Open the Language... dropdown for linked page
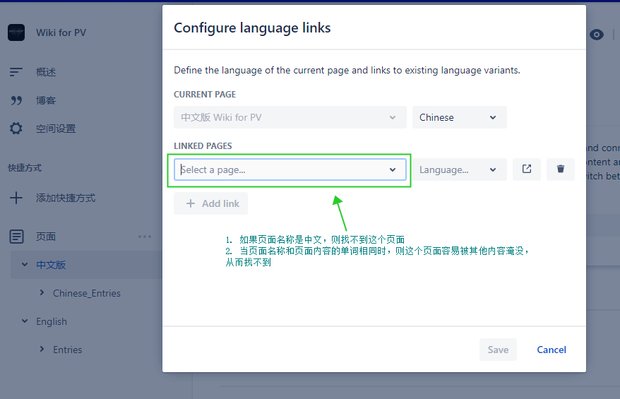 tap(459, 170)
